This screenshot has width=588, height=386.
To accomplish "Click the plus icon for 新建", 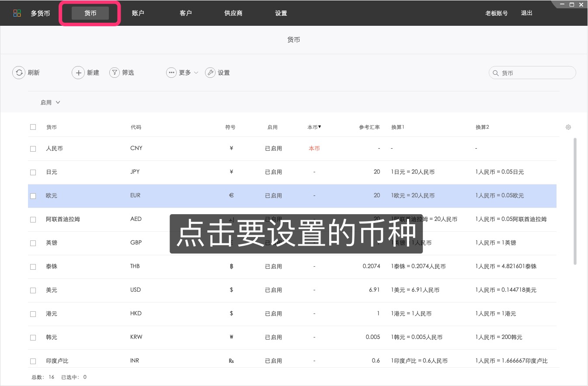I will point(78,73).
